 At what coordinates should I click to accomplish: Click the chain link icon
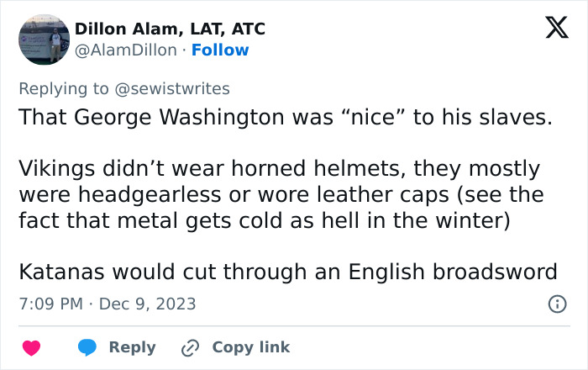(x=189, y=347)
